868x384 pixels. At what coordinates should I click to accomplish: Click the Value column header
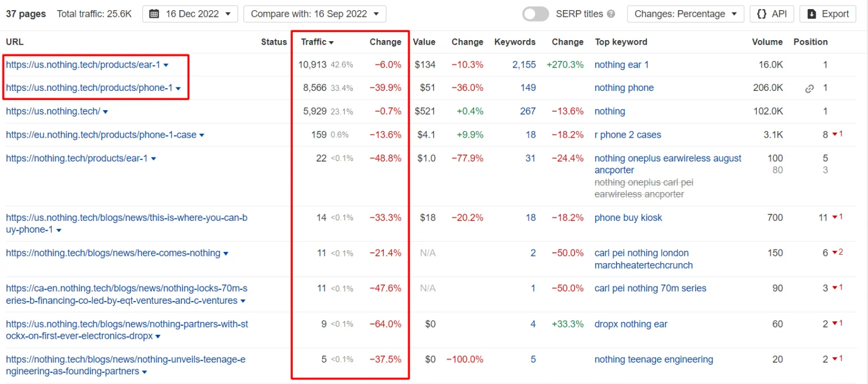coord(424,42)
